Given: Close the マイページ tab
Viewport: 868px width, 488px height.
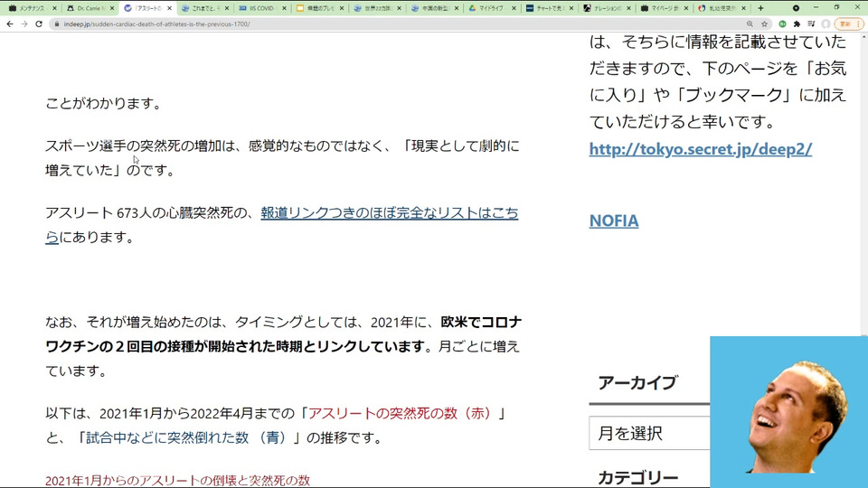Looking at the screenshot, I should (x=686, y=8).
